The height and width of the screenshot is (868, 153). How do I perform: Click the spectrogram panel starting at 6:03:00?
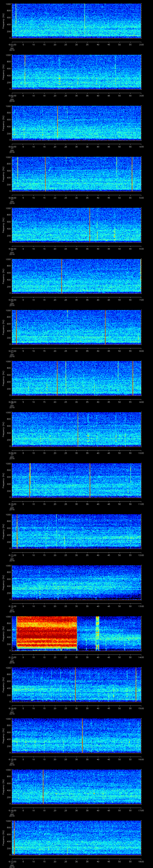pyautogui.click(x=77, y=123)
